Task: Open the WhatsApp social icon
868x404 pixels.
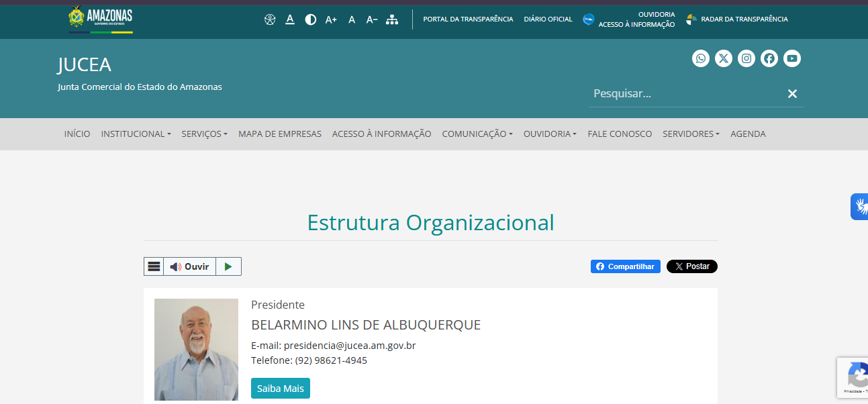Action: [701, 58]
